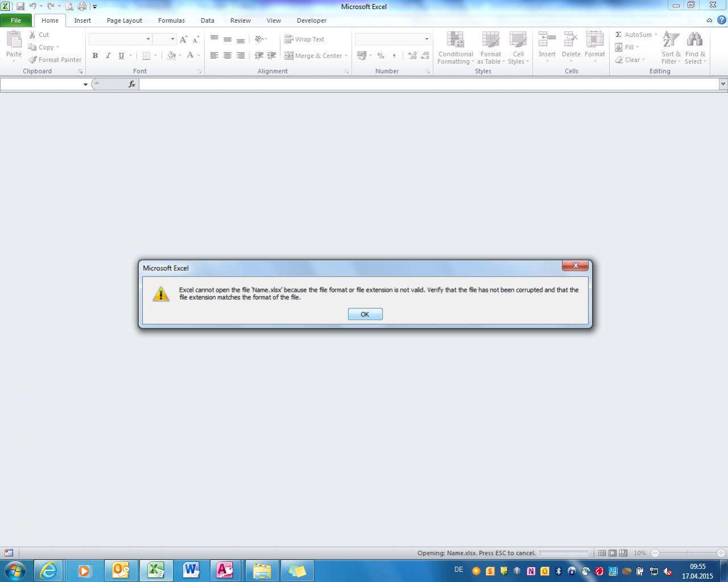Click Delete in the Cells group
Image resolution: width=728 pixels, height=582 pixels.
pos(571,47)
